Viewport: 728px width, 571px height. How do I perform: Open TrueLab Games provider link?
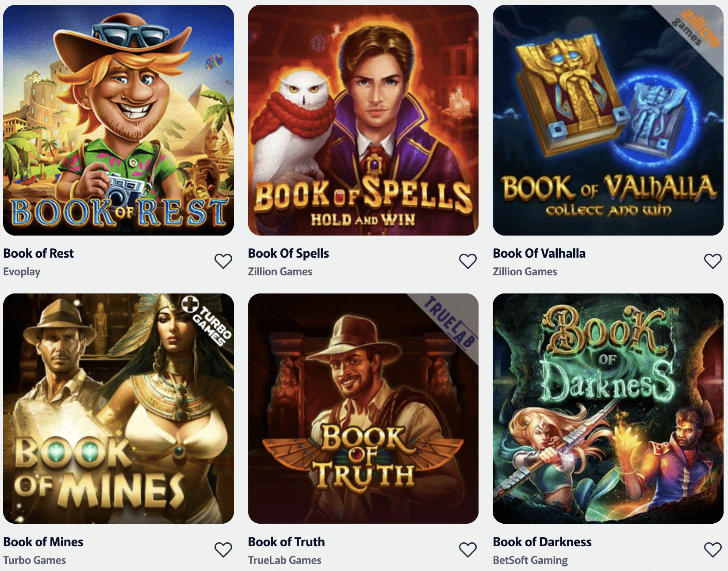click(x=284, y=560)
